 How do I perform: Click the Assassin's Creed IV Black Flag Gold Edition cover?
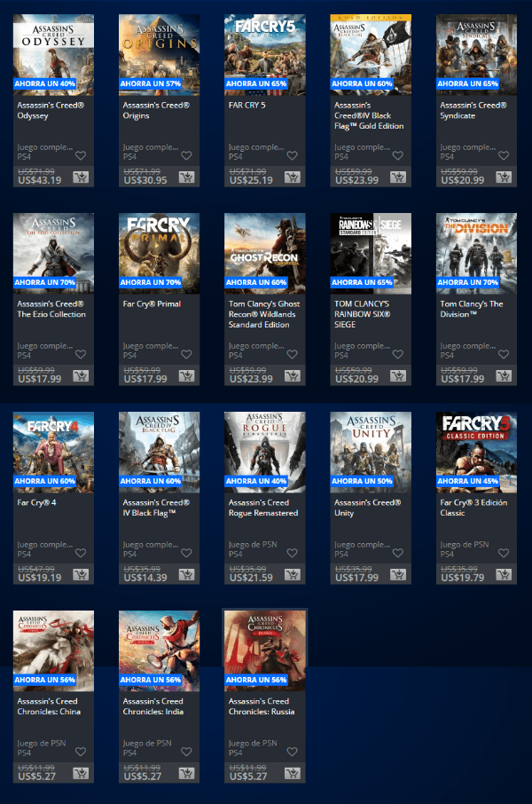(371, 49)
